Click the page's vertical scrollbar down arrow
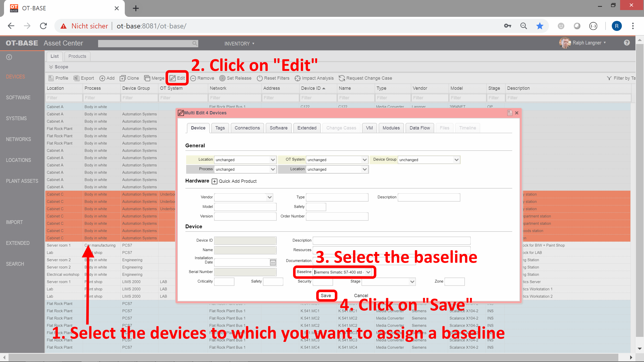The width and height of the screenshot is (644, 362). click(639, 349)
